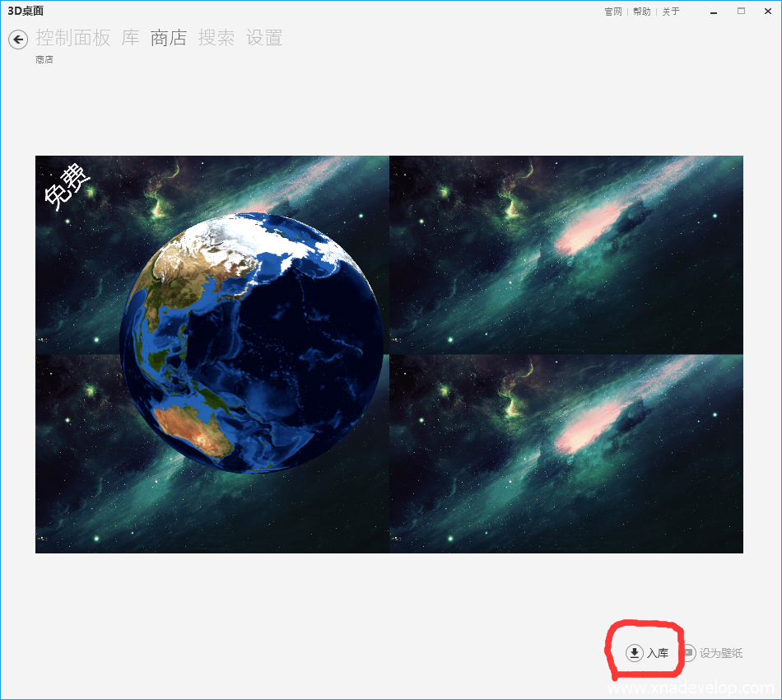Click the download arrow icon beside 入库
782x700 pixels.
click(x=634, y=653)
